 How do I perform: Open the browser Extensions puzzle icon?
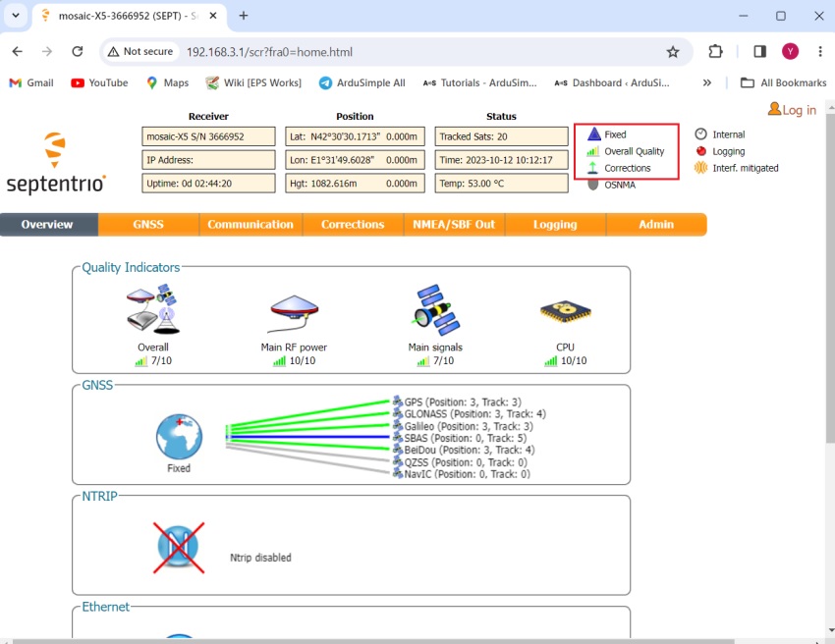point(715,52)
